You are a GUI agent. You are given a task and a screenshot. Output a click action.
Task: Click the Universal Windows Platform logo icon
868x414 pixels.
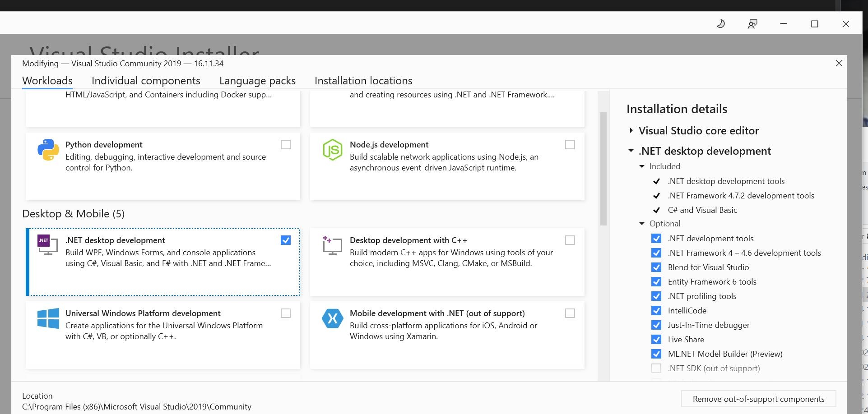tap(48, 318)
